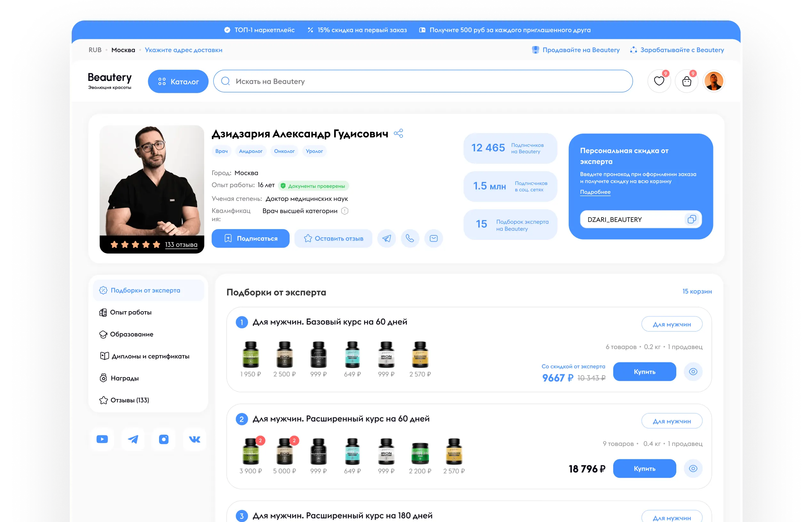This screenshot has width=812, height=522.
Task: Click the phone call icon button
Action: (410, 238)
